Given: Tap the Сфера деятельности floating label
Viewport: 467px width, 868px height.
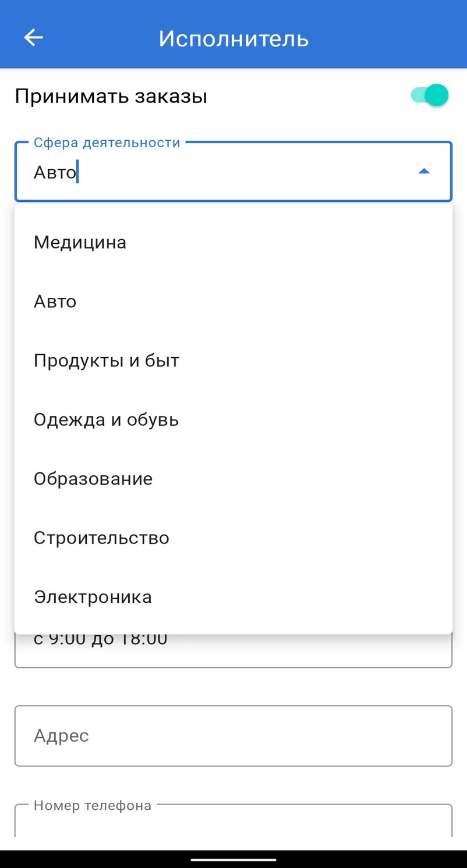Looking at the screenshot, I should coord(107,143).
